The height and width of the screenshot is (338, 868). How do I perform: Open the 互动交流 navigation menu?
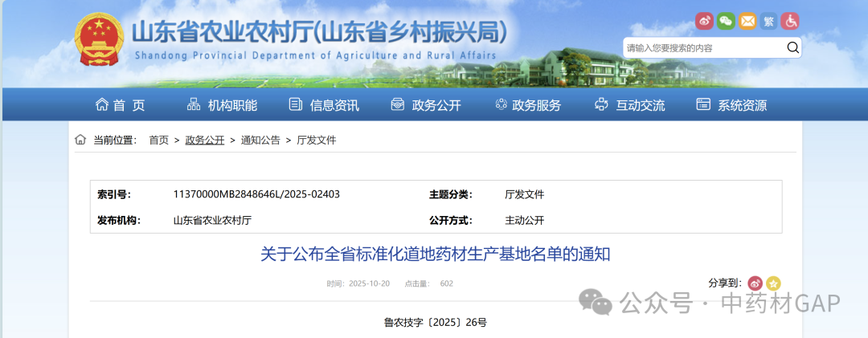coord(630,105)
